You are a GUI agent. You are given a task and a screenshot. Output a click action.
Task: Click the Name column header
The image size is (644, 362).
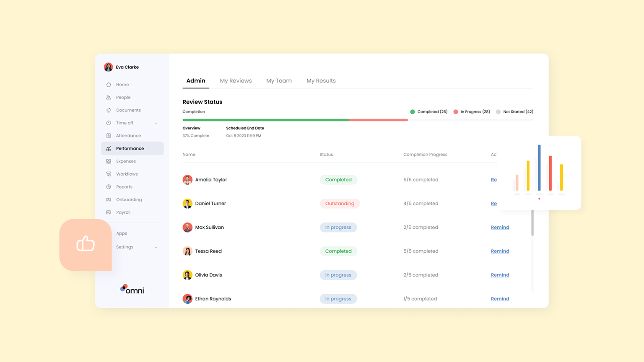[x=189, y=155]
